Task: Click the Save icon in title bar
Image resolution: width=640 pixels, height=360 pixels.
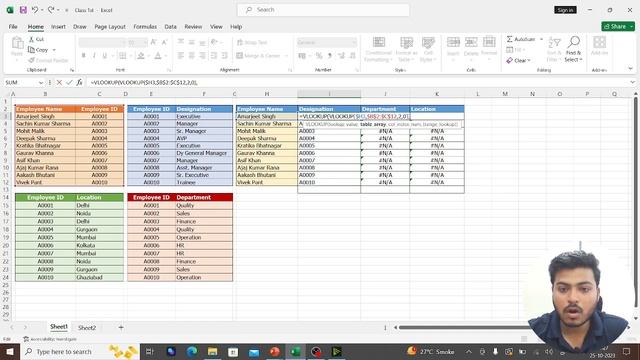Action: pos(23,10)
